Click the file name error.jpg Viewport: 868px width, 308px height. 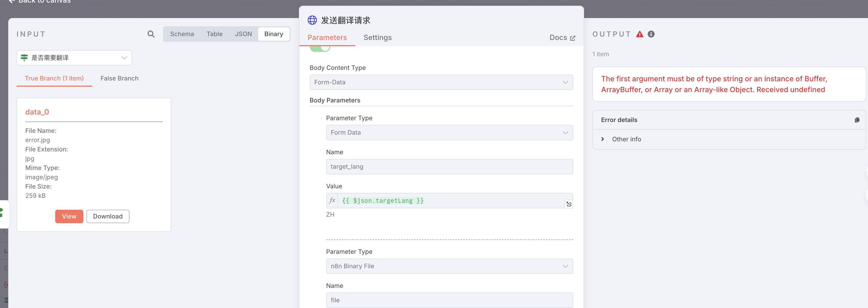[37, 140]
